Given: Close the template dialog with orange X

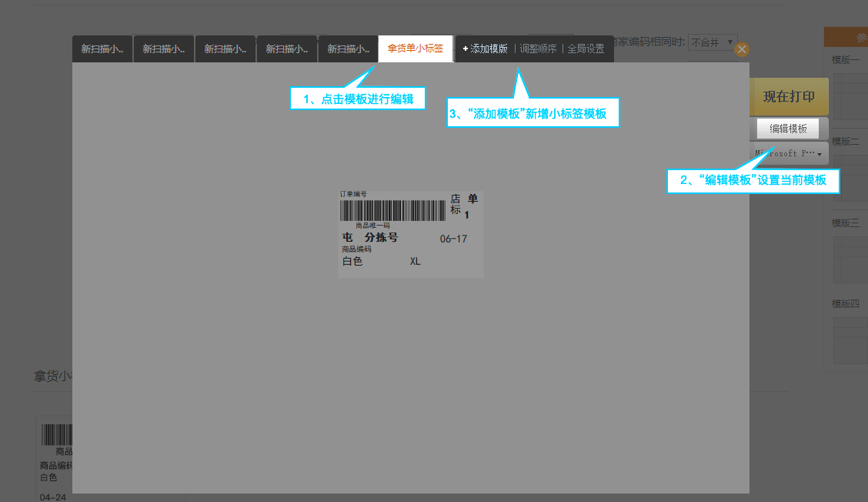Looking at the screenshot, I should [741, 49].
